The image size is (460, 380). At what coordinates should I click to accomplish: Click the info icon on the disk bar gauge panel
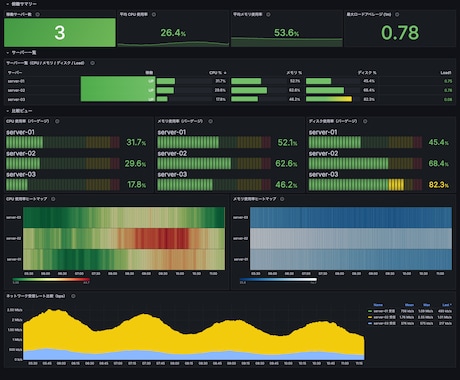click(365, 121)
